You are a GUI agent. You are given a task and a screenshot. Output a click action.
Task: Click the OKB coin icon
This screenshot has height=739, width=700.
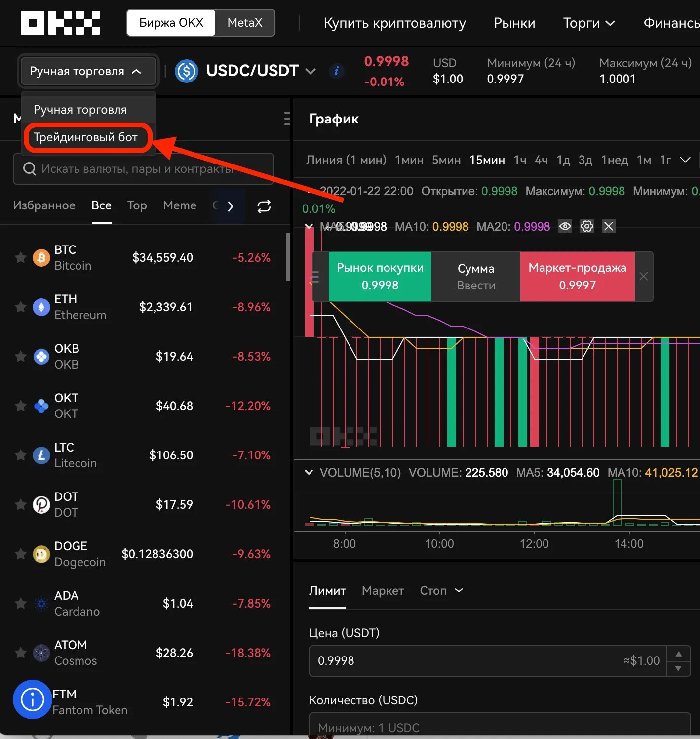click(41, 356)
